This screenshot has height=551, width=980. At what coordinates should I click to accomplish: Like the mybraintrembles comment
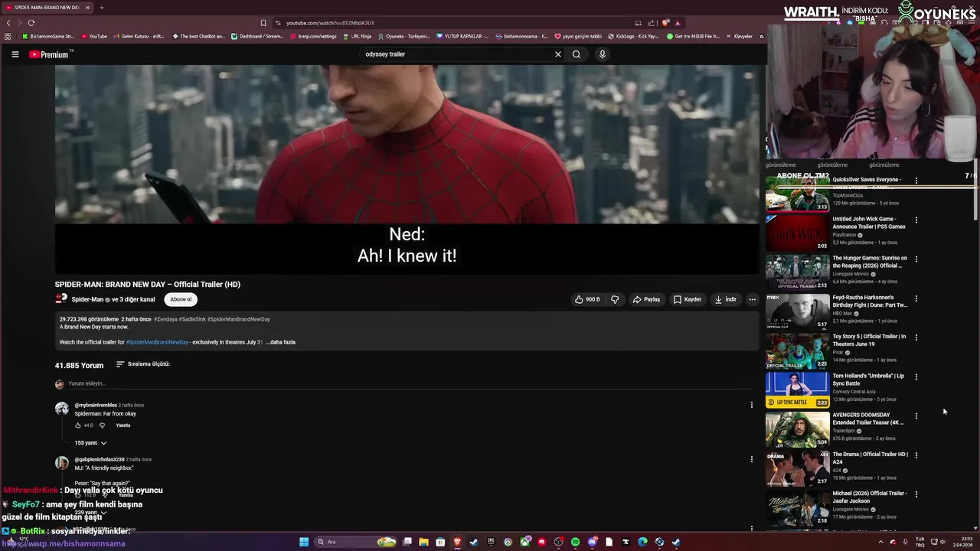click(78, 425)
